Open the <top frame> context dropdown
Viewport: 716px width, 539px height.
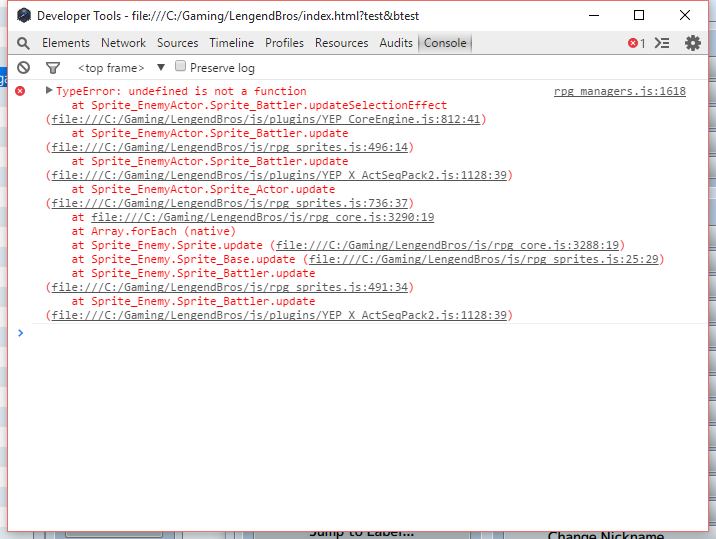coord(121,68)
